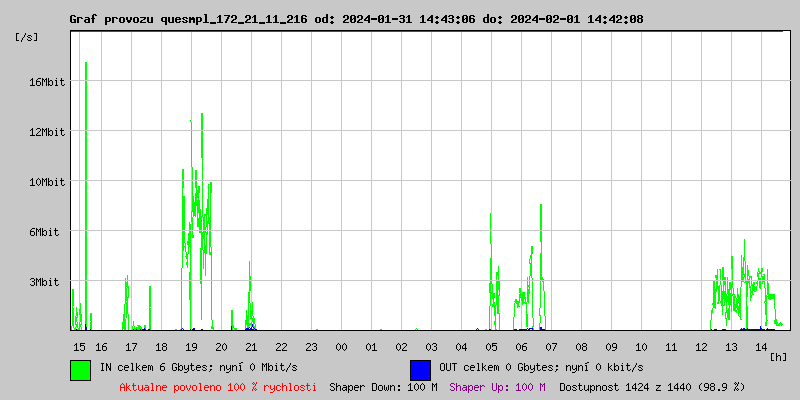Click the red 'Aktualne povoleno 100 % rychlosti' text
The height and width of the screenshot is (400, 800).
click(218, 386)
